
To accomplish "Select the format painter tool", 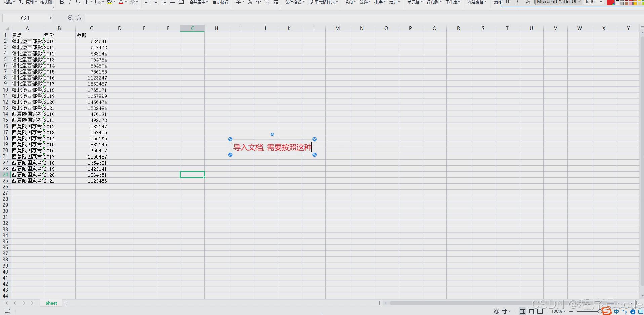I will point(46,2).
